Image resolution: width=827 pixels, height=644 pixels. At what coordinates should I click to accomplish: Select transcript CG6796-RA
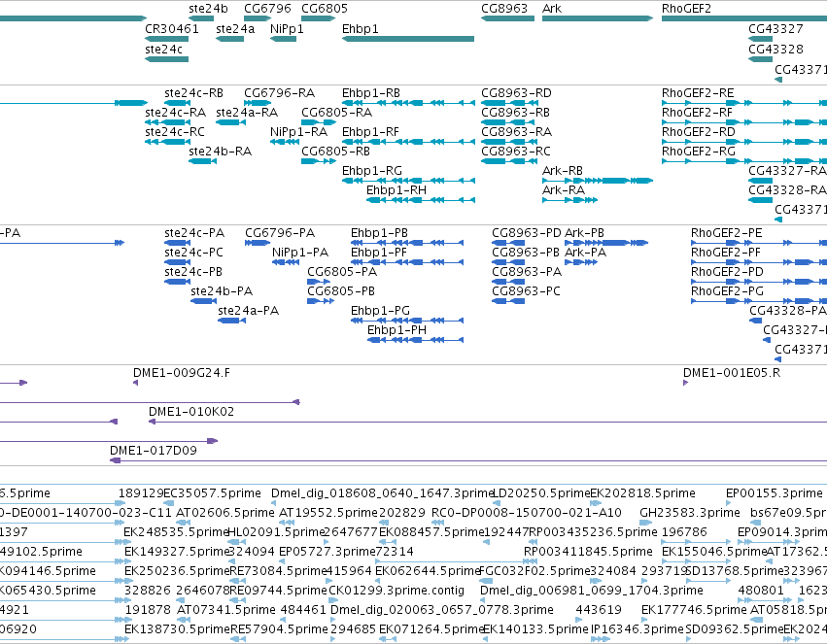[x=280, y=93]
